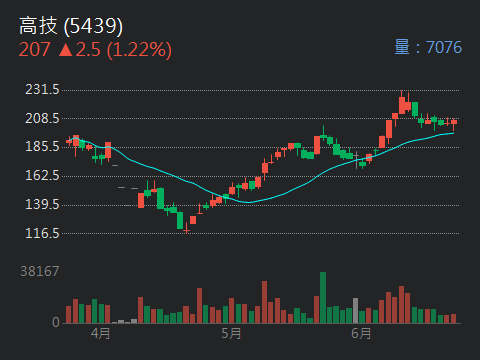Click the stock title 高技 (5439)
The height and width of the screenshot is (360, 480).
pyautogui.click(x=71, y=26)
